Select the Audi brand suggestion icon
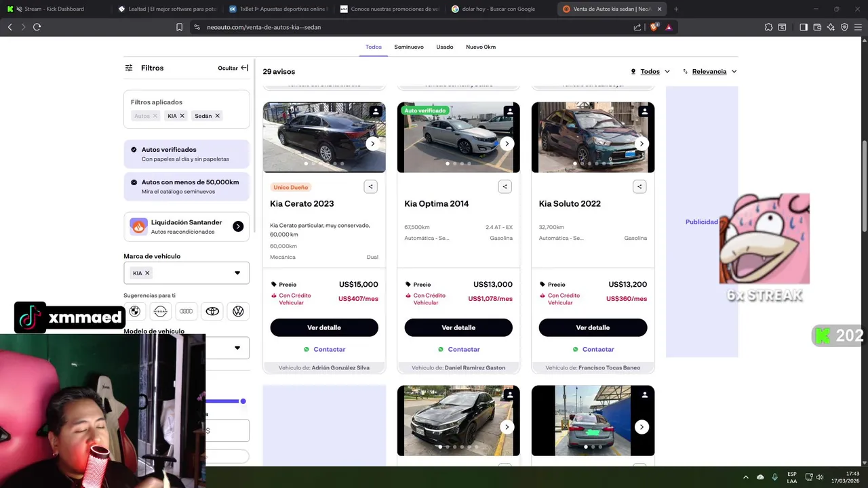868x488 pixels. (x=186, y=311)
